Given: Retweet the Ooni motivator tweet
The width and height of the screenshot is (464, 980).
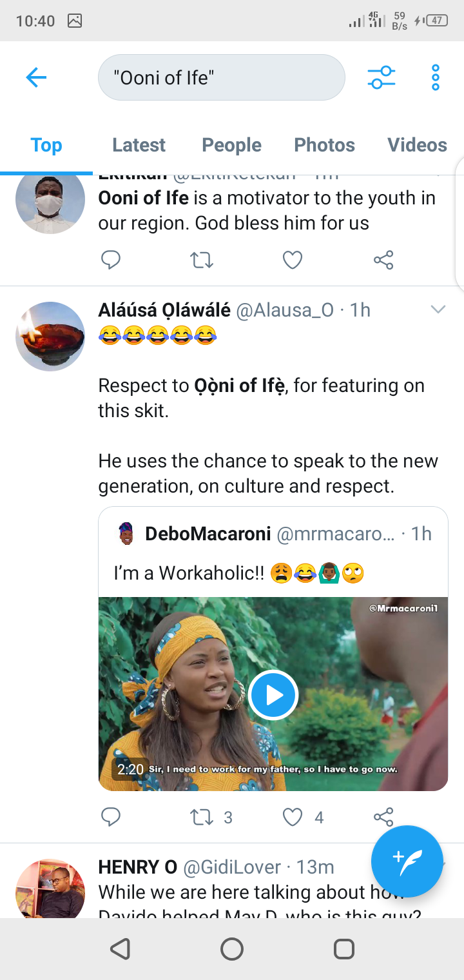Looking at the screenshot, I should [202, 260].
